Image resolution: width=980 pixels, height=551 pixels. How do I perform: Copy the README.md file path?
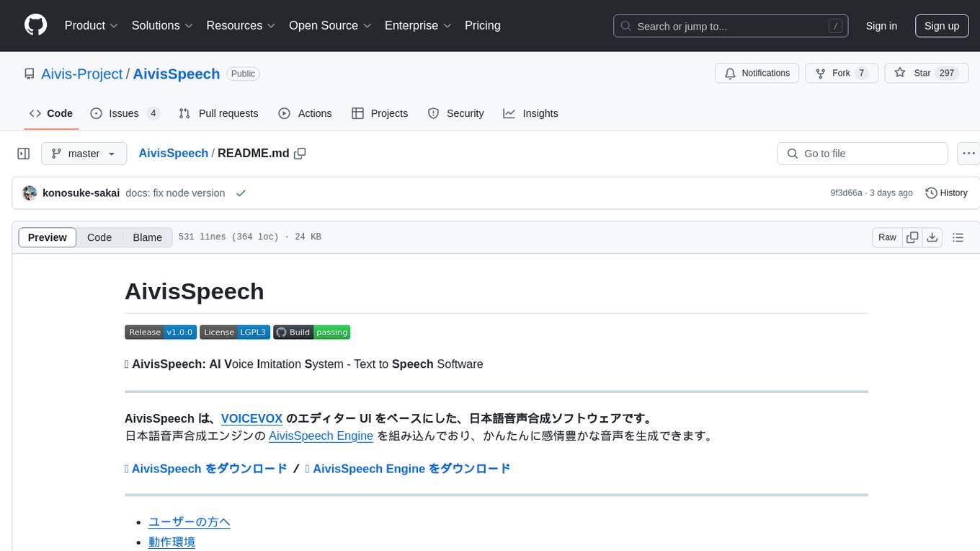[x=300, y=153]
